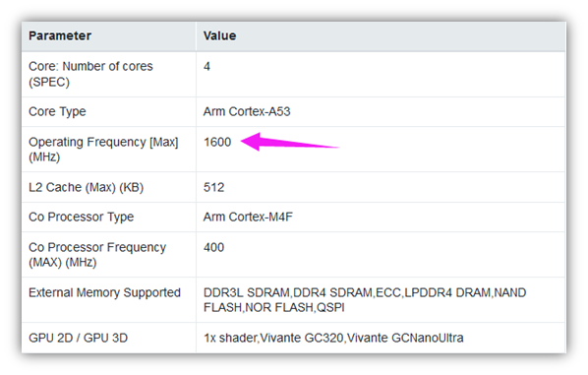Select the Co Processor Frequency (MAX) label
Viewport: 588px width, 375px height.
click(x=97, y=255)
